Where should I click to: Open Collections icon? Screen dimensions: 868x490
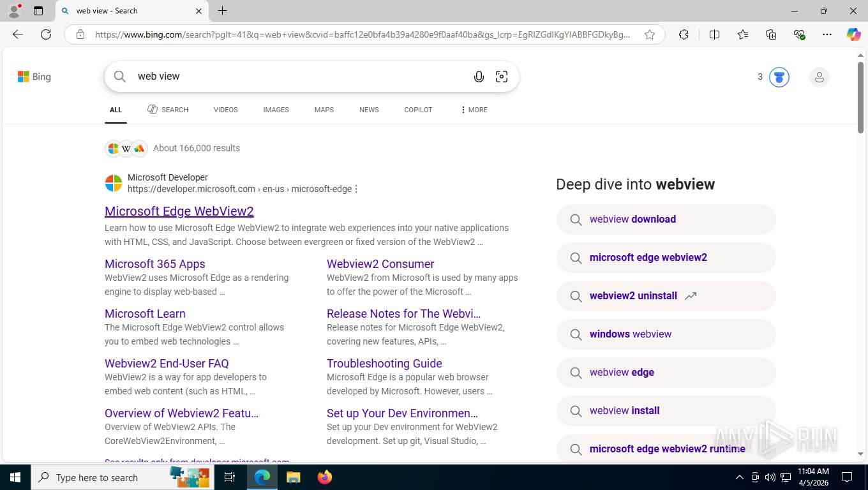click(771, 34)
